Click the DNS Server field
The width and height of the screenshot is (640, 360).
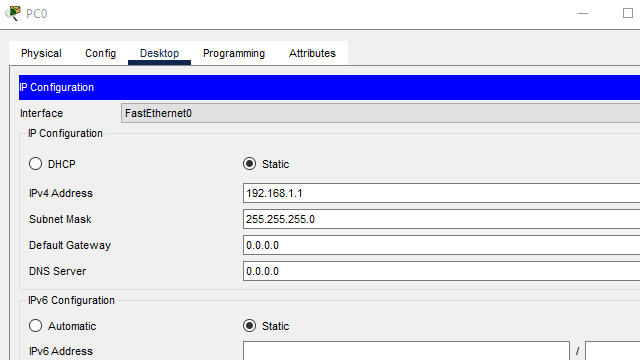pyautogui.click(x=441, y=271)
